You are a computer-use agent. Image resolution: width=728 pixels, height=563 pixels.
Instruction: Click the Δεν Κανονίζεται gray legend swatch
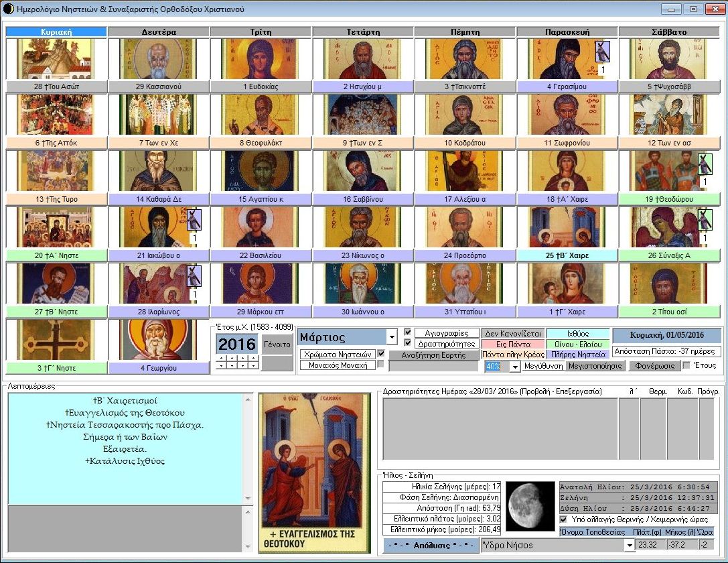513,334
